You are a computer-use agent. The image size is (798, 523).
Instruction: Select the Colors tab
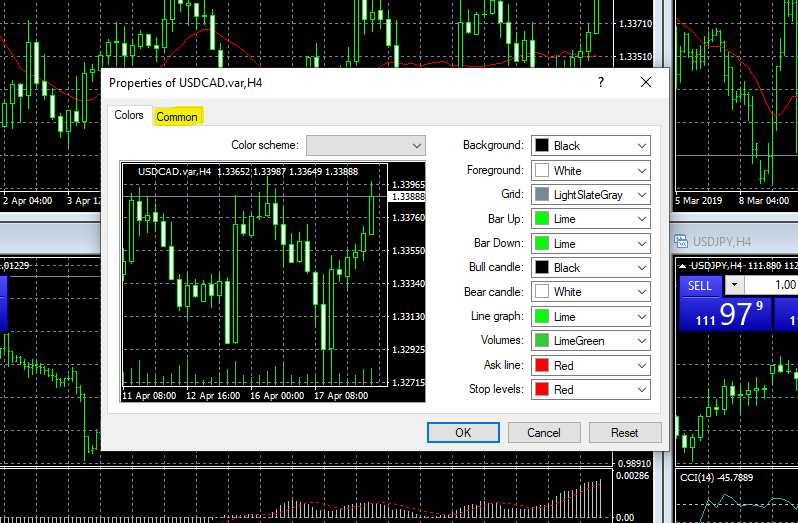coord(129,115)
